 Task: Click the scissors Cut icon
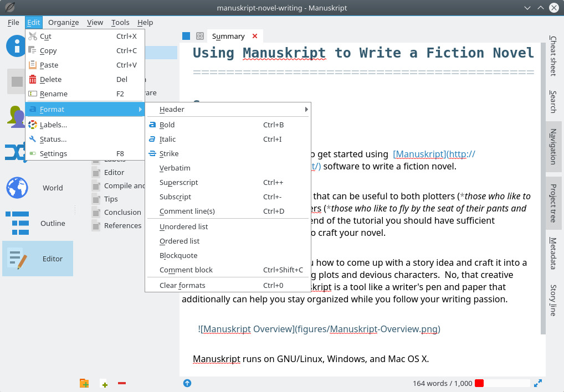[33, 37]
